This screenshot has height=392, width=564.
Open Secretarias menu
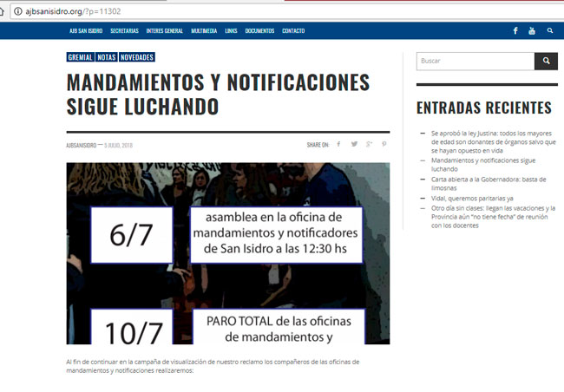(x=124, y=31)
